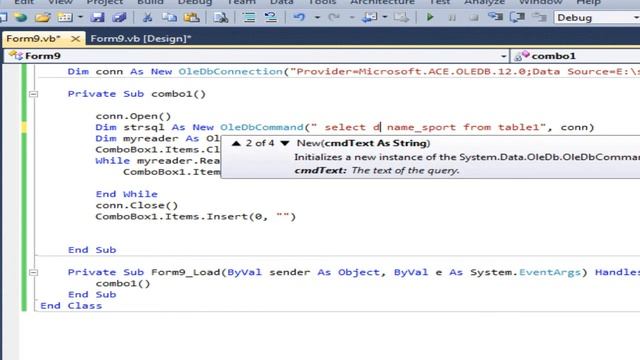Click the Navigate Forward icon
The width and height of the screenshot is (640, 360).
point(401,18)
